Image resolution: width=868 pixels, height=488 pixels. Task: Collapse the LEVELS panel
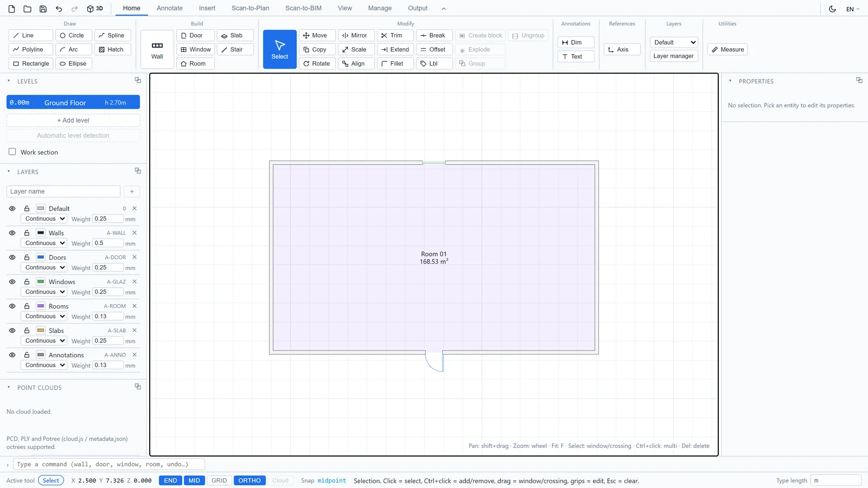[9, 81]
